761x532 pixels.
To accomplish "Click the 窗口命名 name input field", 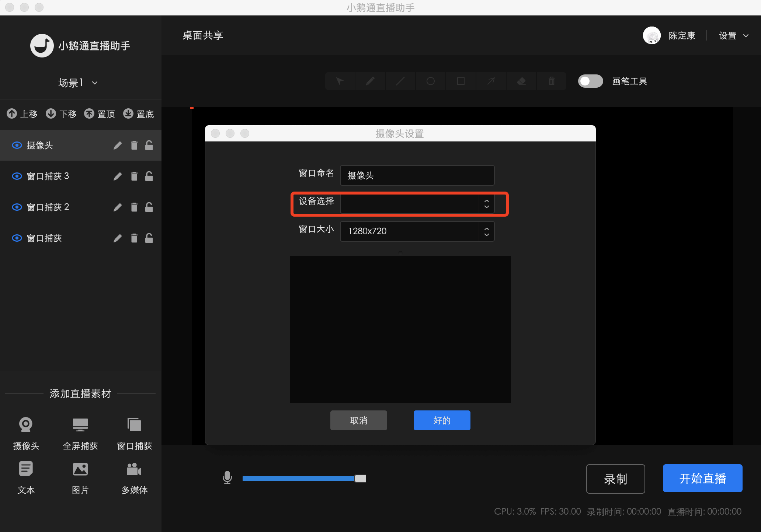I will 417,175.
